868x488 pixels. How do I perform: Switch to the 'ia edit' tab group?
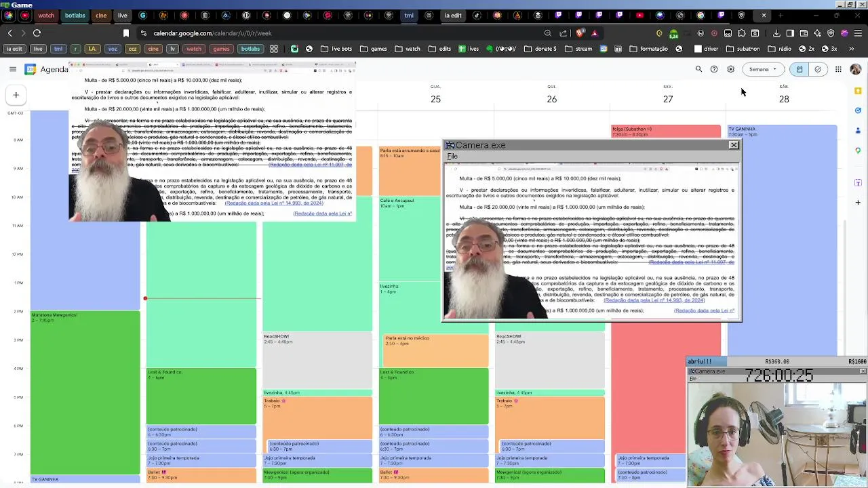tap(453, 16)
